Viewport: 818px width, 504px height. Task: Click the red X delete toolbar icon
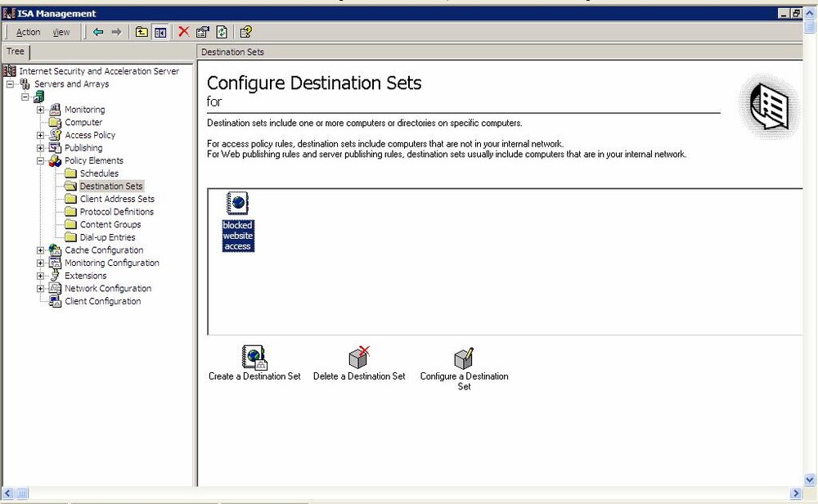pos(183,32)
